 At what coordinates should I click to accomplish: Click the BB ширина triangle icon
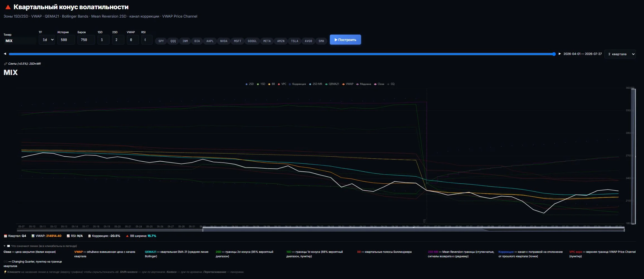[x=127, y=236]
